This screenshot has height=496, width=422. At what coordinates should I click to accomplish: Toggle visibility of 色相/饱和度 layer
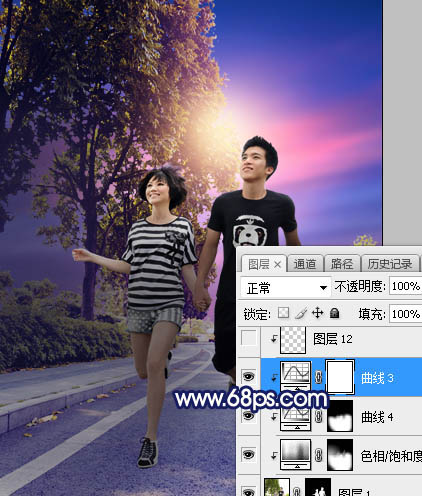(x=248, y=455)
